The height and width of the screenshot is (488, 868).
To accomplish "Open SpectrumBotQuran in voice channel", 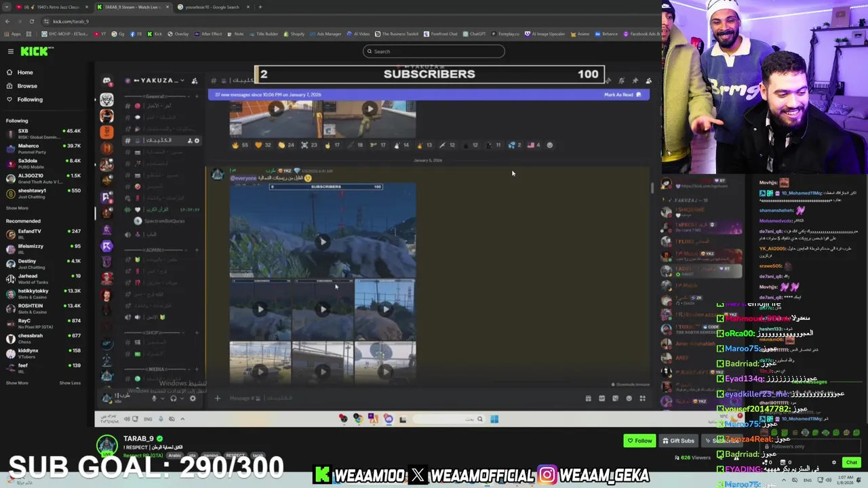I will pyautogui.click(x=160, y=221).
